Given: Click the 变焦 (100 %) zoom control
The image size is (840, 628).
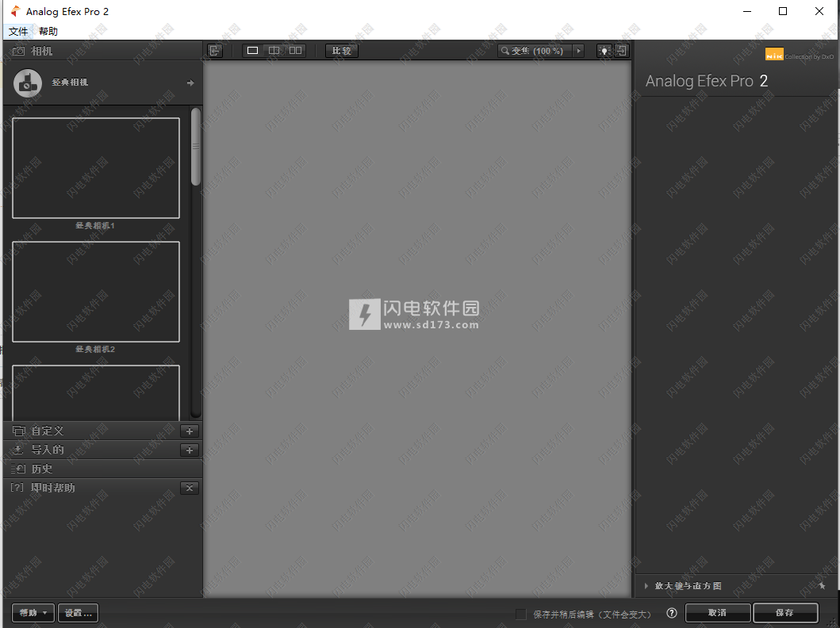Looking at the screenshot, I should 535,51.
